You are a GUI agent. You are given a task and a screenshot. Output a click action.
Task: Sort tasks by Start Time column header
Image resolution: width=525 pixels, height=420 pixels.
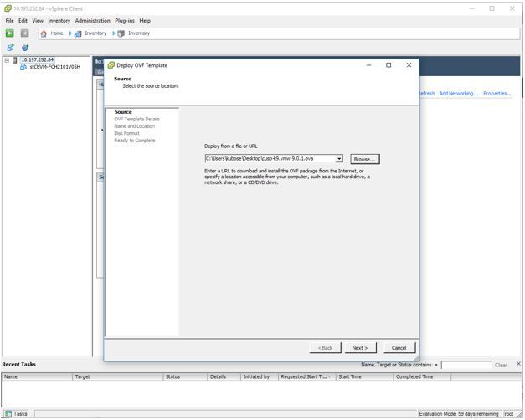(364, 377)
